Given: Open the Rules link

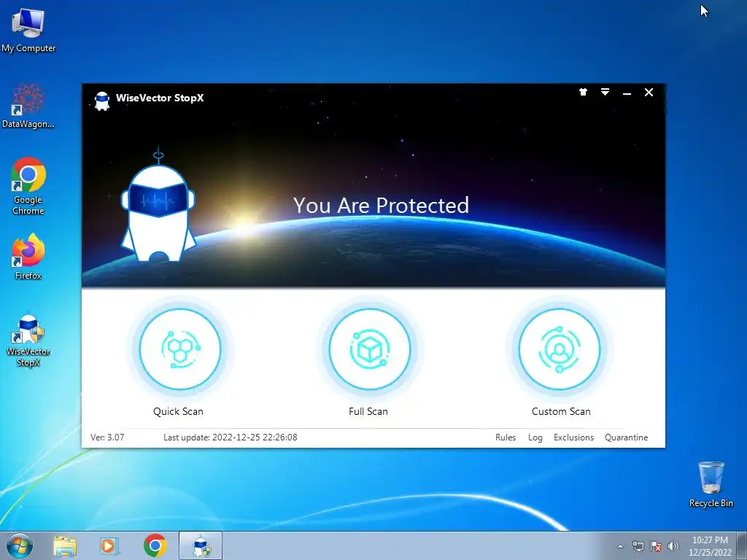Looking at the screenshot, I should 506,437.
